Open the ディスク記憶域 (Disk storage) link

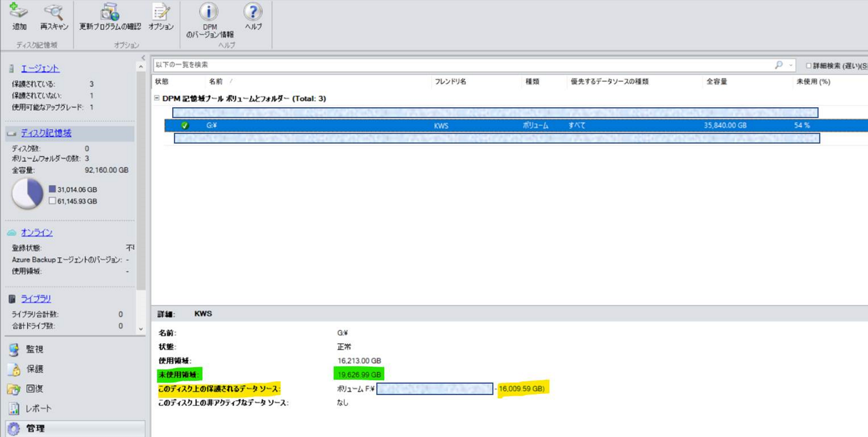pyautogui.click(x=46, y=133)
